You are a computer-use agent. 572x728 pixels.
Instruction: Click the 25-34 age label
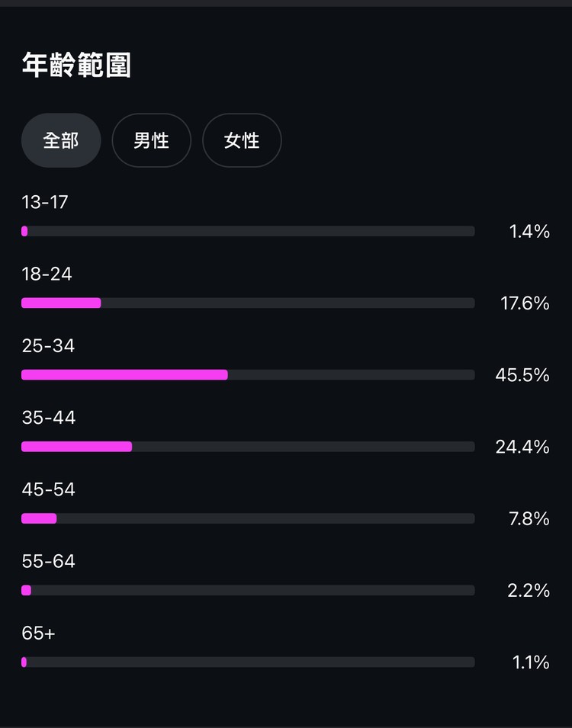point(48,345)
